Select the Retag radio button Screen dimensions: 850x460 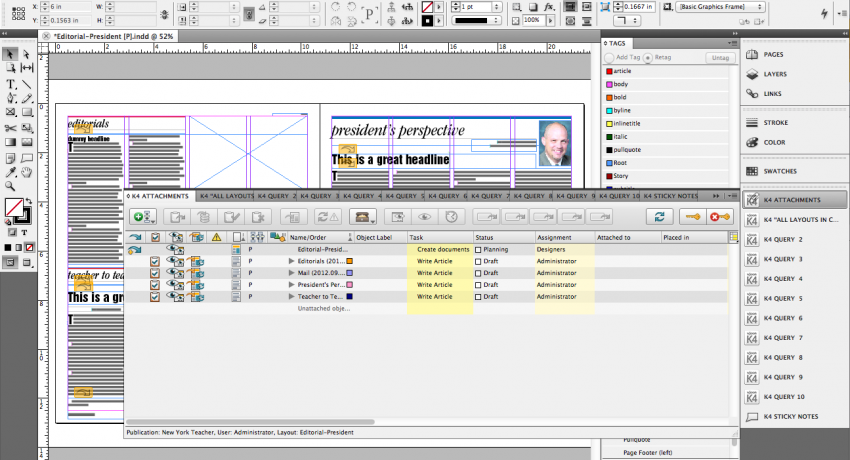[x=648, y=57]
